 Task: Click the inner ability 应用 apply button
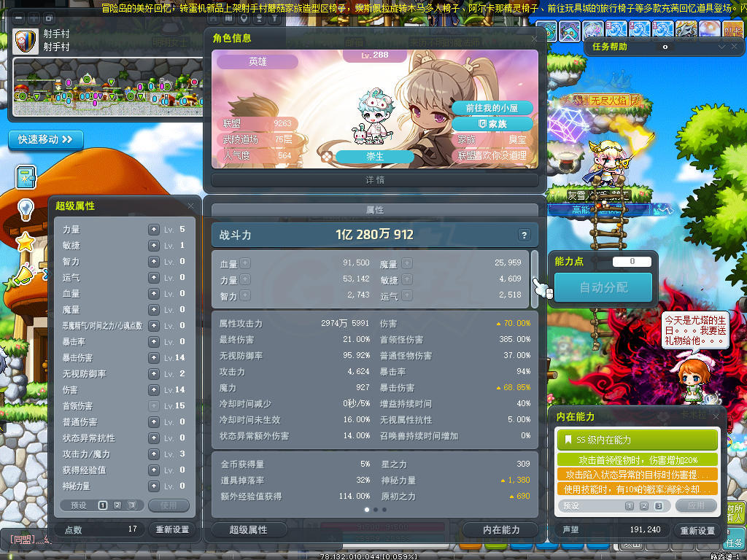tap(696, 506)
